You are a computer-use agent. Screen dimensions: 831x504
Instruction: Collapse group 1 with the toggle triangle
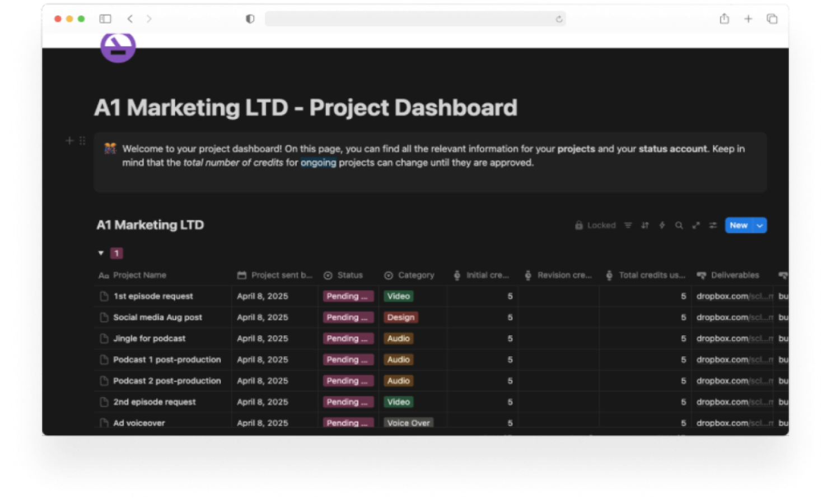[x=101, y=253]
